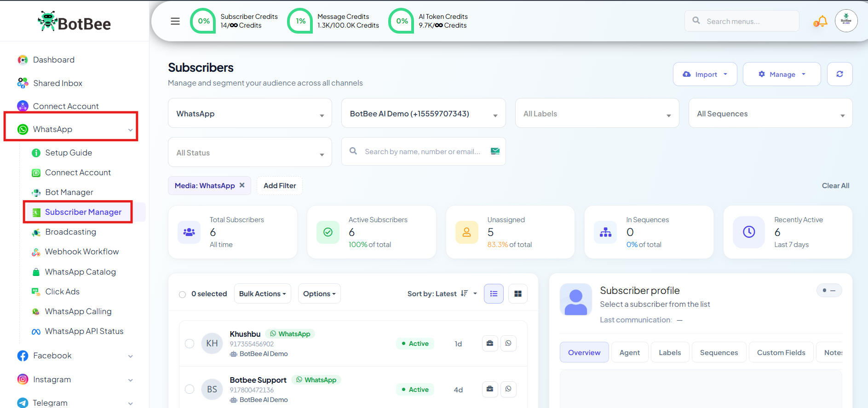
Task: Switch to list view layout
Action: click(x=494, y=293)
